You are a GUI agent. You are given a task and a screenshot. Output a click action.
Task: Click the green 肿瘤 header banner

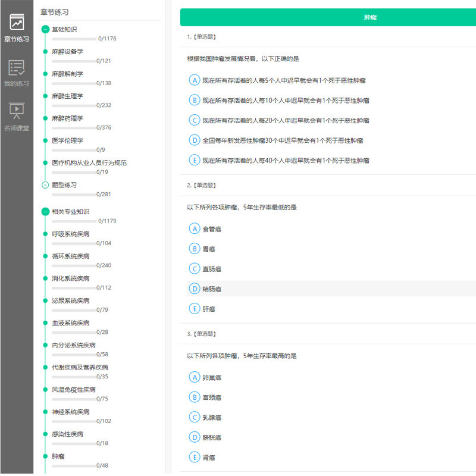328,17
